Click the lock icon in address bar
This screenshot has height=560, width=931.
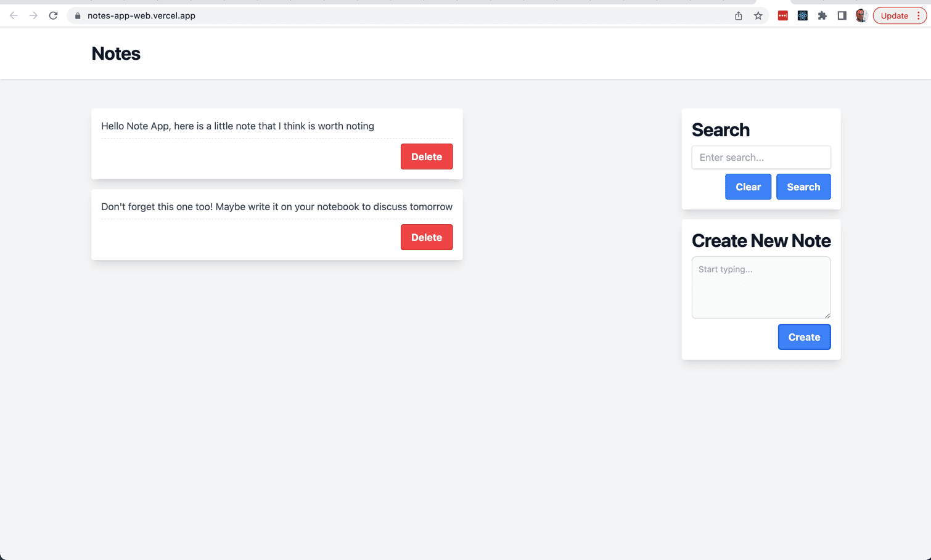pos(78,16)
